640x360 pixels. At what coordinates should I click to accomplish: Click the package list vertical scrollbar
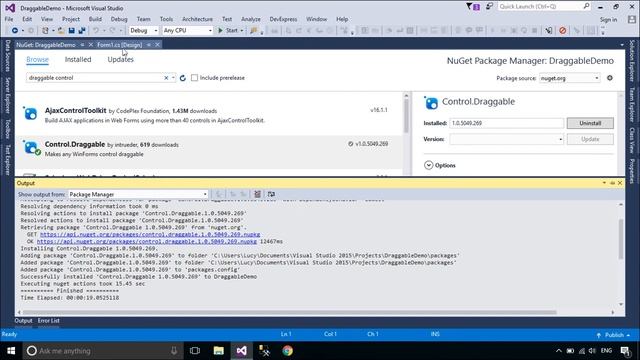(406, 116)
